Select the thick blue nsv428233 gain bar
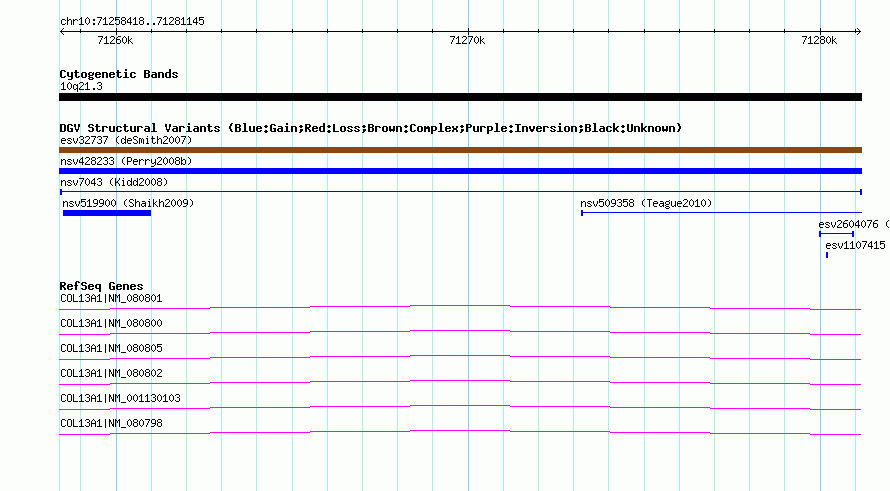 pos(460,171)
